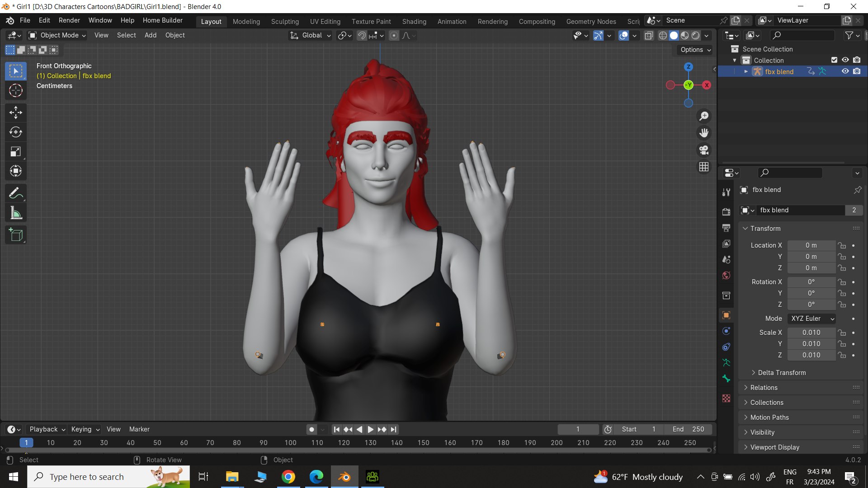Expand fbx blend in outliner
Screen dimensions: 868x488
point(746,71)
